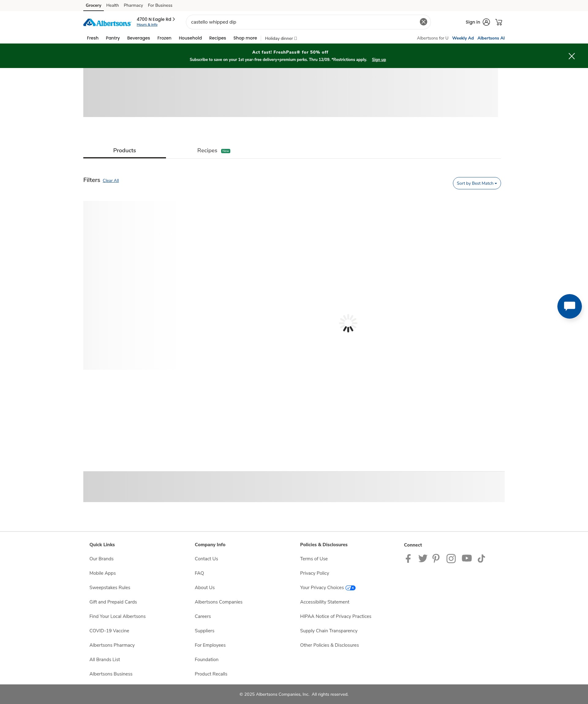The width and height of the screenshot is (588, 704).
Task: Open Our Brands footer link
Action: click(x=101, y=558)
